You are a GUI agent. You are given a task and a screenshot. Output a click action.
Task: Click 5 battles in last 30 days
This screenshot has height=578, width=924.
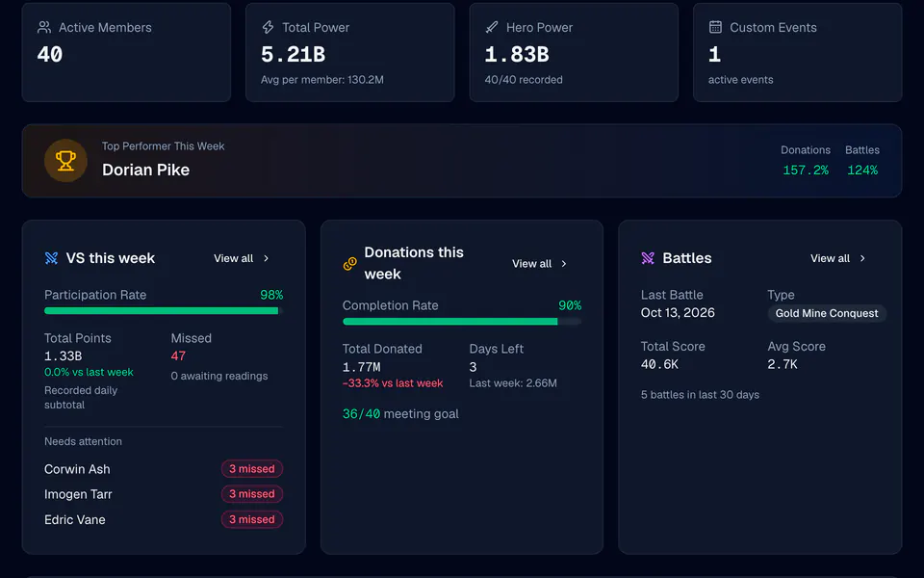click(700, 395)
